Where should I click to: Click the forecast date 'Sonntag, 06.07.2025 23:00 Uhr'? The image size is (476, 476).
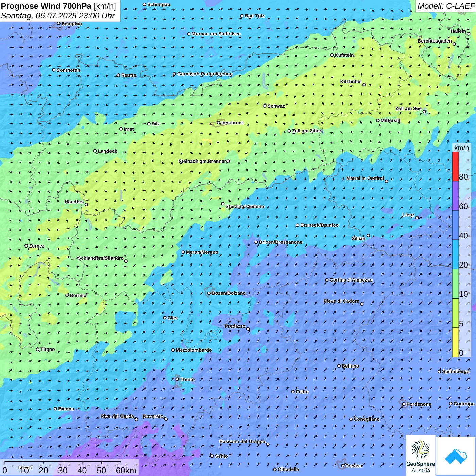pyautogui.click(x=58, y=16)
